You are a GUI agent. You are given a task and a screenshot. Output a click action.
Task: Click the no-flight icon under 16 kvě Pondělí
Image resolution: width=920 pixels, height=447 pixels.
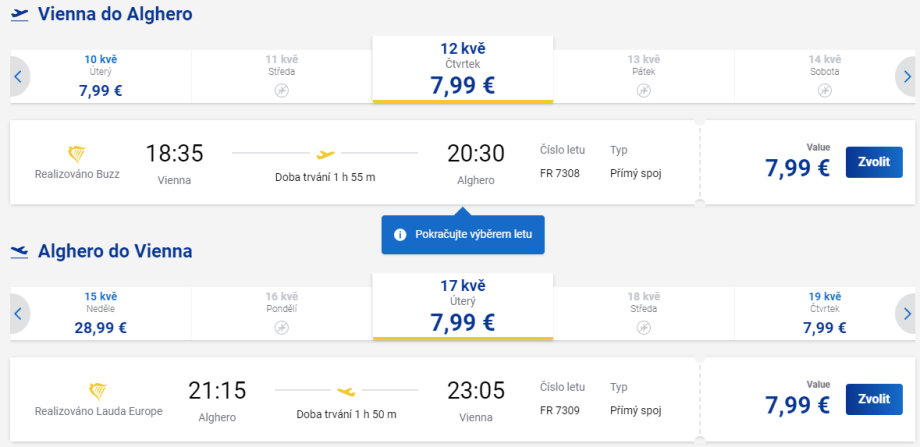pyautogui.click(x=281, y=327)
